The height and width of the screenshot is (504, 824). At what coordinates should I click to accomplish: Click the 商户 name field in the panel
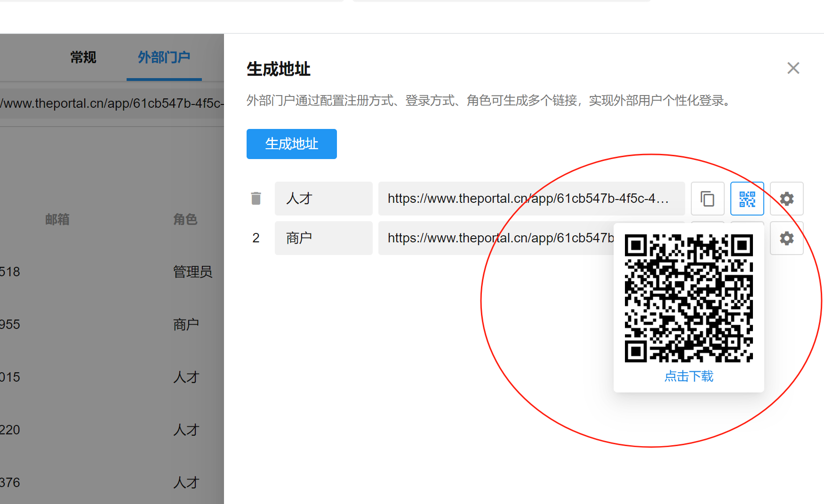(324, 238)
